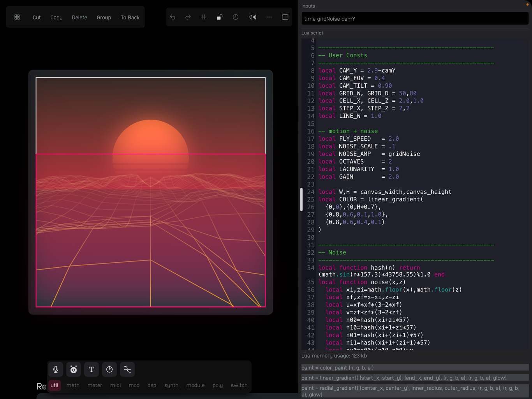Open the timer icon in the toolbar
Image resolution: width=532 pixels, height=399 pixels.
[x=236, y=17]
